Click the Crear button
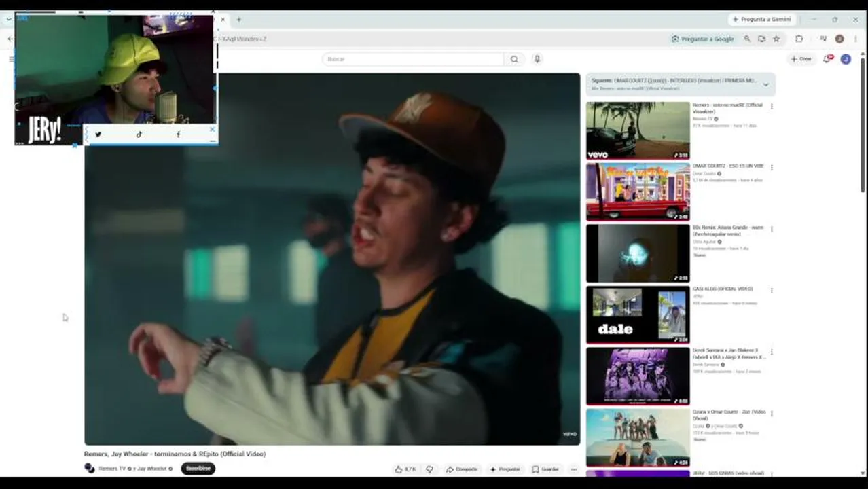Image resolution: width=868 pixels, height=489 pixels. click(801, 59)
